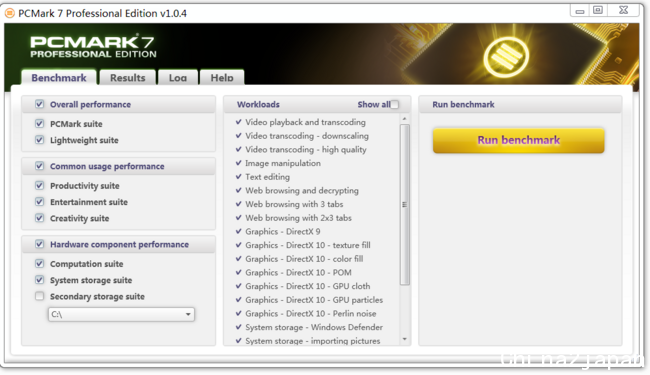This screenshot has height=375, width=650.
Task: Uncheck the System storage suite checkbox
Action: coord(39,280)
